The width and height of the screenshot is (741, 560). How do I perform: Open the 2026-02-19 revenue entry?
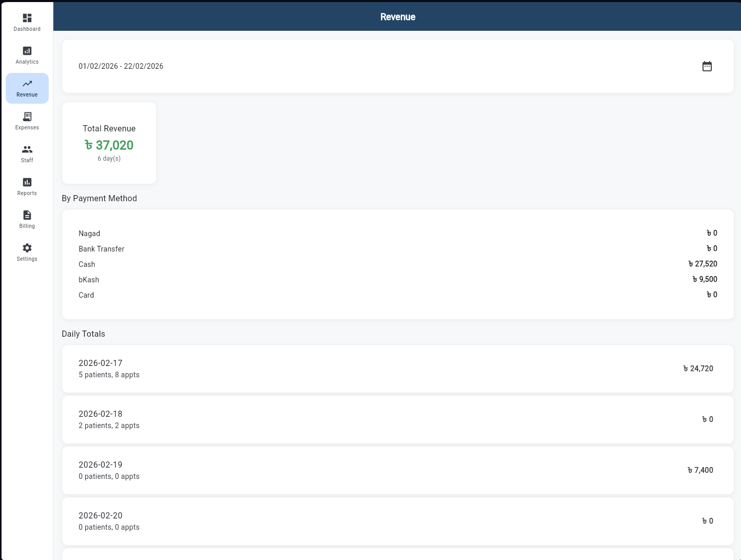point(398,470)
